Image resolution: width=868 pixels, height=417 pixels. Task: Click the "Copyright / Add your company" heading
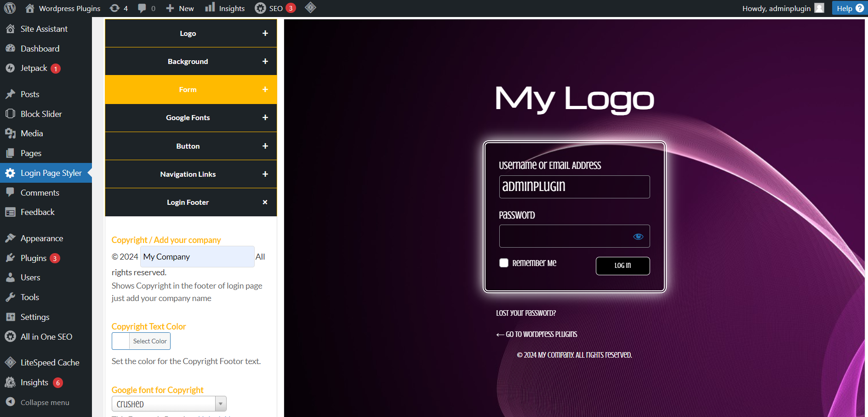(166, 240)
